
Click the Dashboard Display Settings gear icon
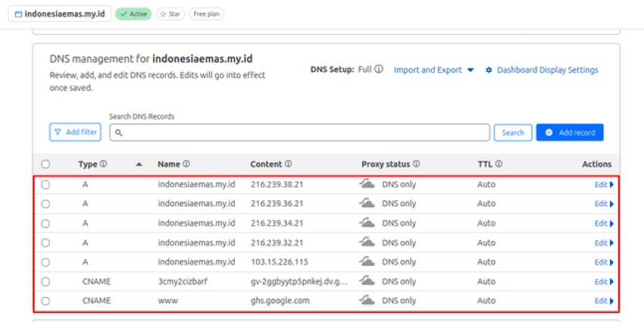(488, 70)
